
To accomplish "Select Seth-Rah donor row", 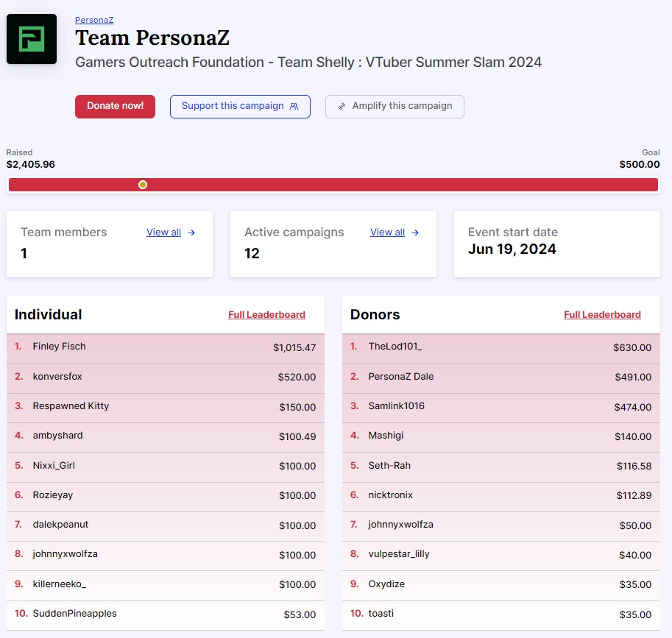I will coord(501,467).
